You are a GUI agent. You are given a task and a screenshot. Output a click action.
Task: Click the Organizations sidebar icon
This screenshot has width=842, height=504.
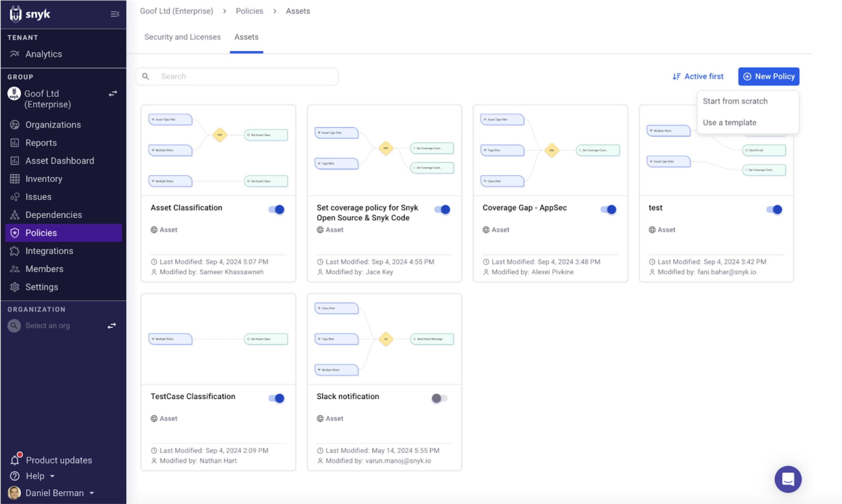pos(14,125)
